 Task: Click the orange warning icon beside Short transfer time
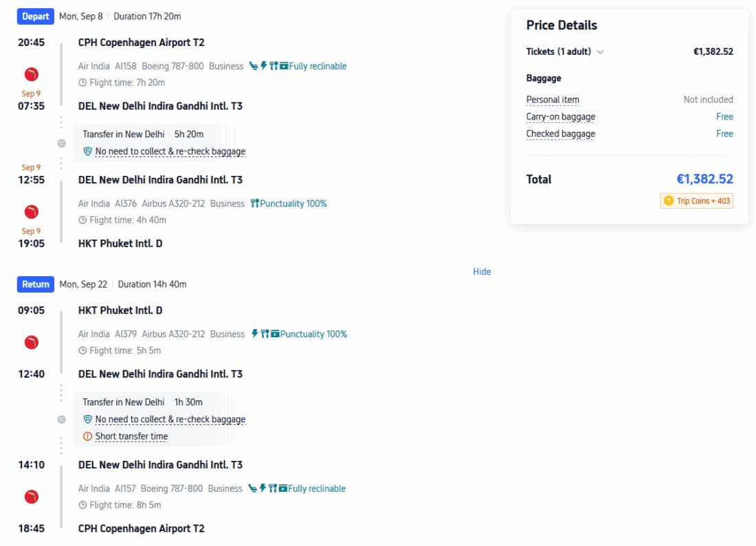pos(87,437)
